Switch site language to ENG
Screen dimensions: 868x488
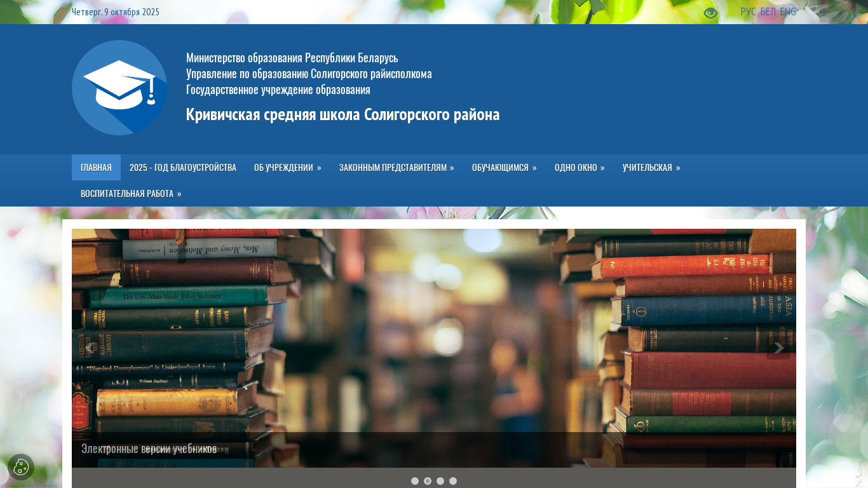[788, 11]
